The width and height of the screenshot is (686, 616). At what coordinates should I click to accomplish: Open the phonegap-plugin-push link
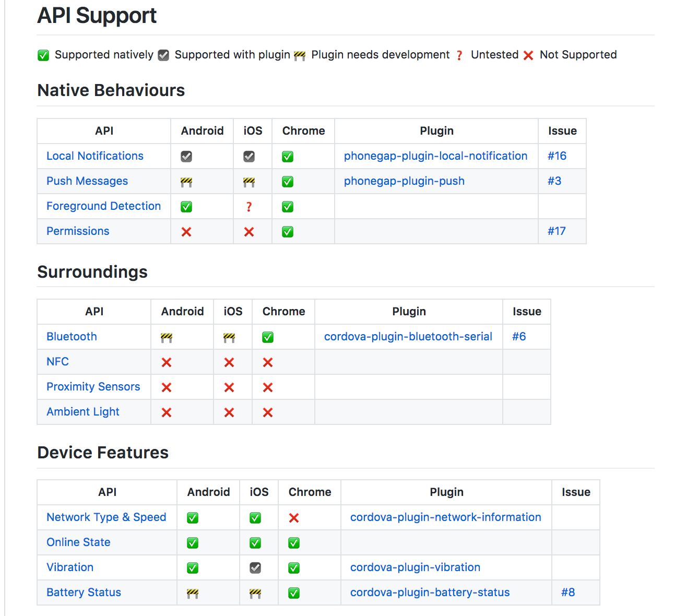point(404,181)
